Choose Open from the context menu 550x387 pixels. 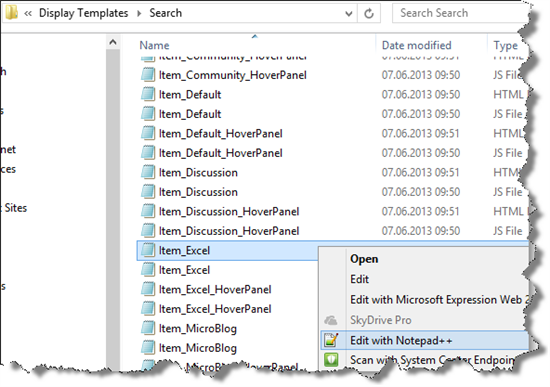click(364, 259)
